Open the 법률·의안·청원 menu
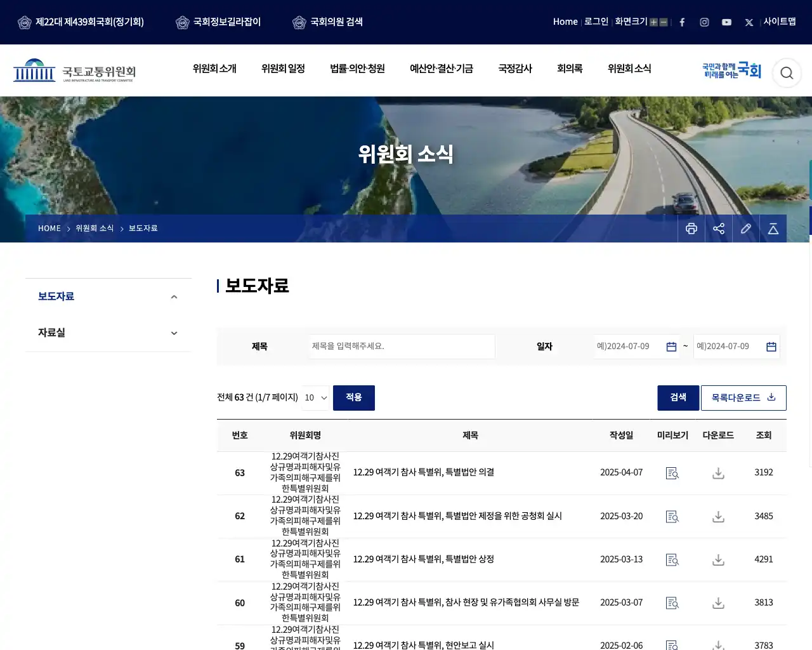 357,69
